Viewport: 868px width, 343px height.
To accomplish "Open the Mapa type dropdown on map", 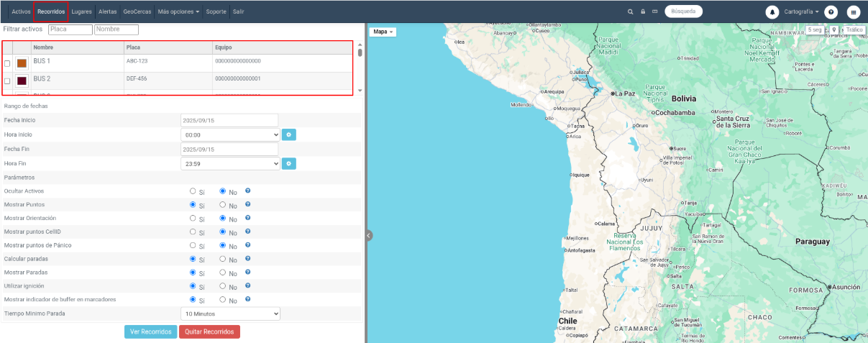I will pyautogui.click(x=383, y=32).
